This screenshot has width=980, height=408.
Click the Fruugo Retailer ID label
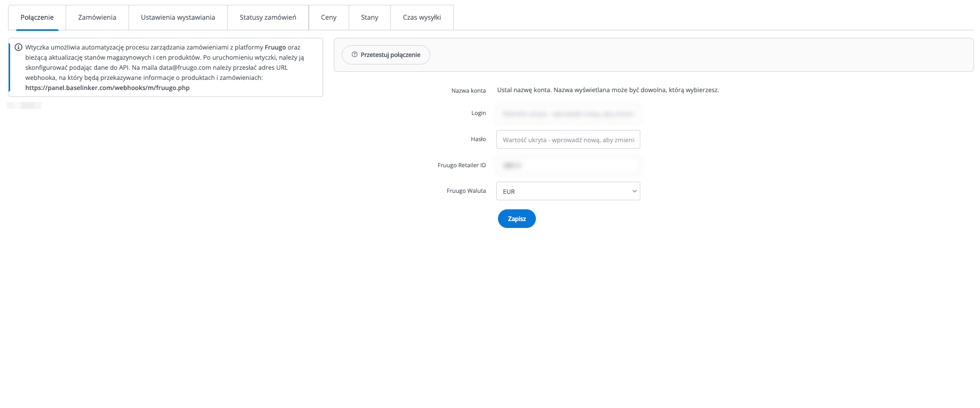click(461, 165)
